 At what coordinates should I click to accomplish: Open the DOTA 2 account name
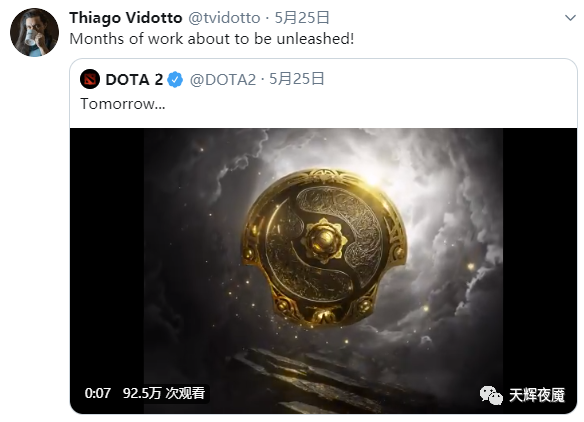(134, 79)
